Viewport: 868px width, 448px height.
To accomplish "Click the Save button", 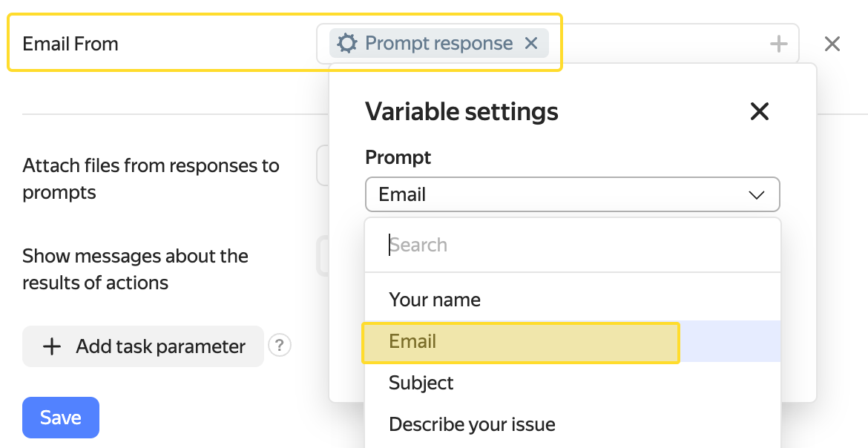I will 61,418.
